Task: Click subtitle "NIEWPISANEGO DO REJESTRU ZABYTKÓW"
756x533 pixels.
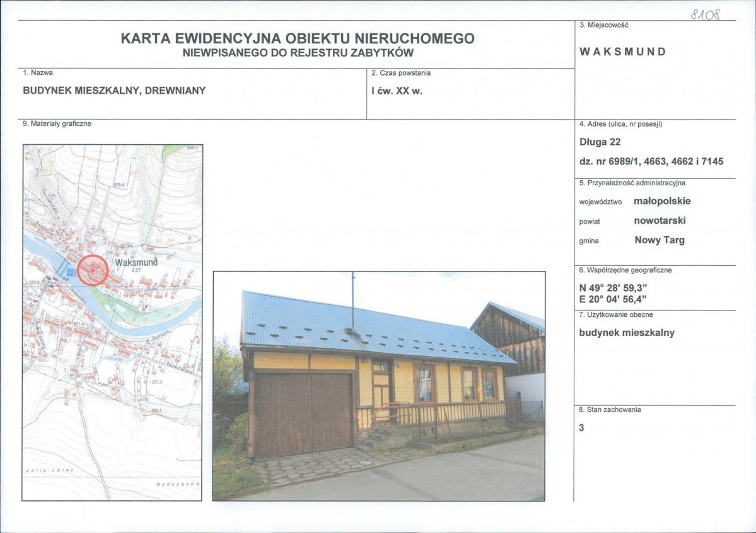Action: pos(298,53)
